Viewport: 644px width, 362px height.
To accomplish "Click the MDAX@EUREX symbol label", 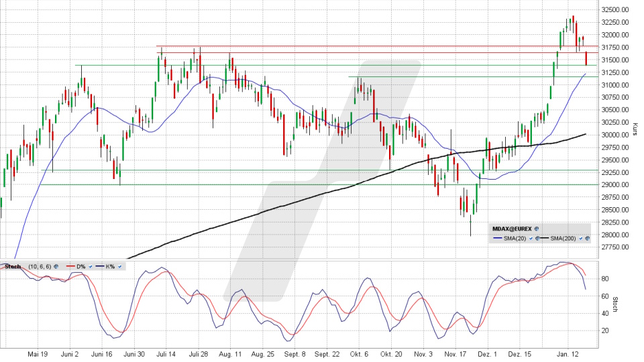I will 512,229.
